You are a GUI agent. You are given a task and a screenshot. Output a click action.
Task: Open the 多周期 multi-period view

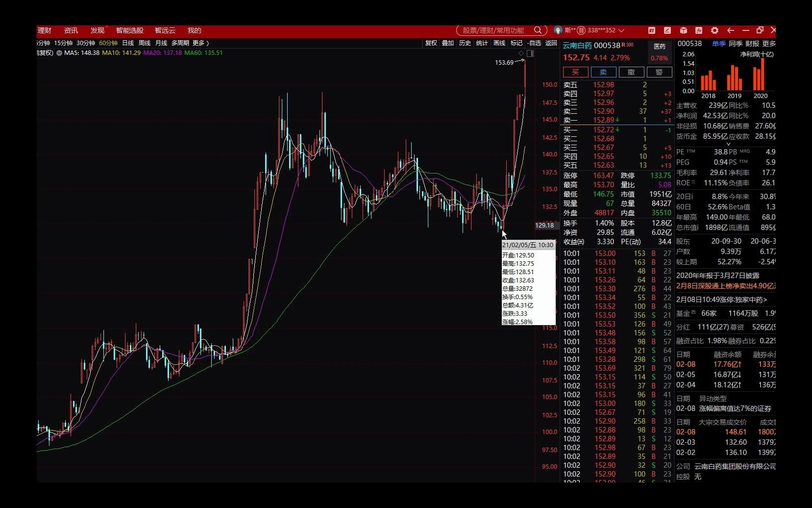tap(180, 43)
